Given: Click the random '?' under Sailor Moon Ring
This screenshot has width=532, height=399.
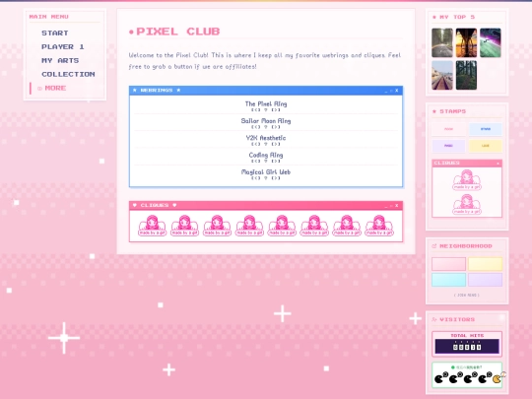Looking at the screenshot, I should (x=266, y=127).
